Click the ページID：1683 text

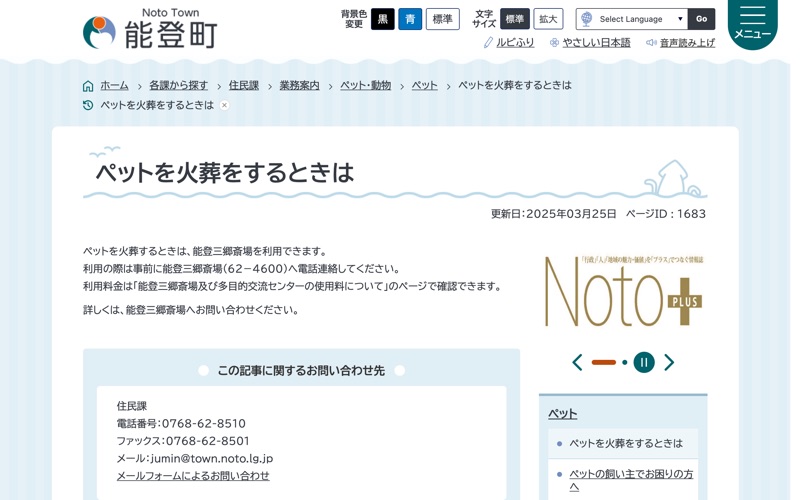666,214
